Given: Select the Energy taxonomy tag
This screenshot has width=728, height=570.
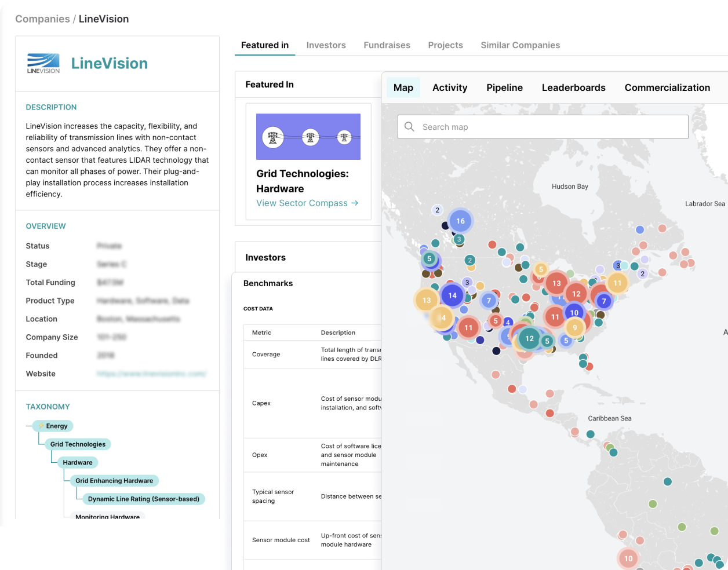Looking at the screenshot, I should pos(53,426).
